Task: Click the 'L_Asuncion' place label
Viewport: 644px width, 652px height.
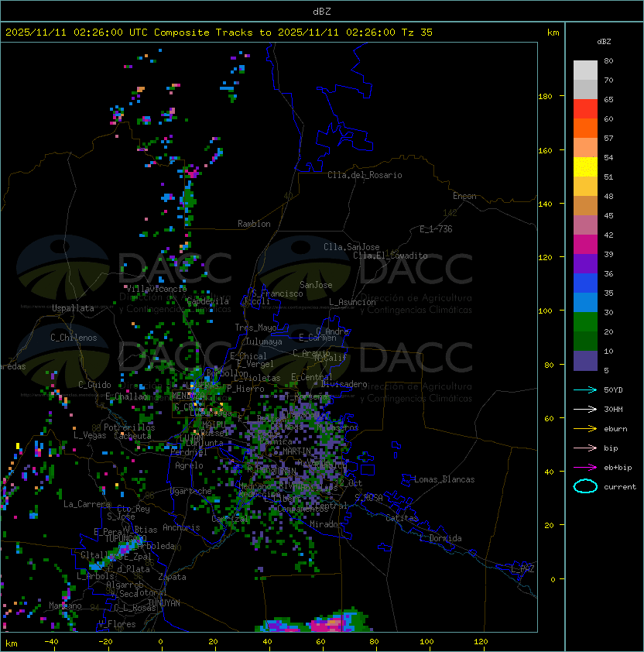Action: click(352, 302)
